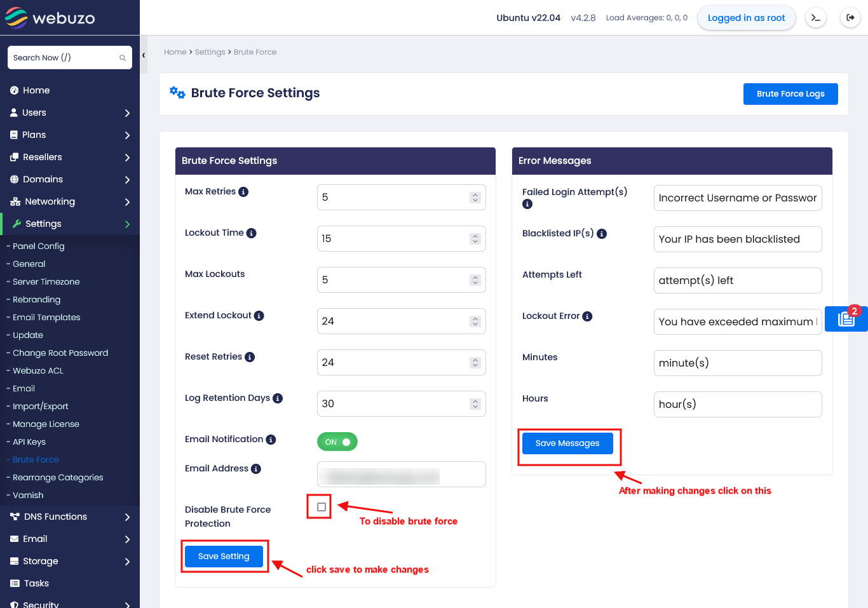Click the Users person icon in sidebar
The width and height of the screenshot is (868, 608).
point(14,112)
